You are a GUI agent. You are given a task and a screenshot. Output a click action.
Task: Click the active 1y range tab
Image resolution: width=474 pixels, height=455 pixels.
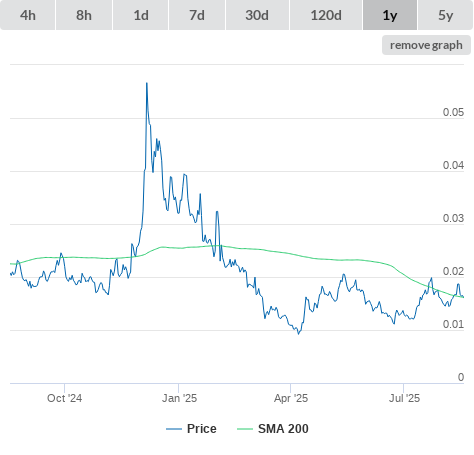coord(390,15)
